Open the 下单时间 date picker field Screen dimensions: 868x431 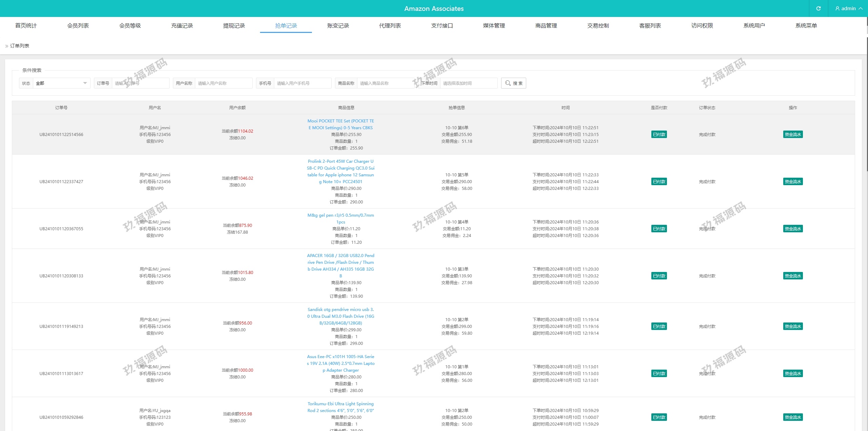coord(468,83)
